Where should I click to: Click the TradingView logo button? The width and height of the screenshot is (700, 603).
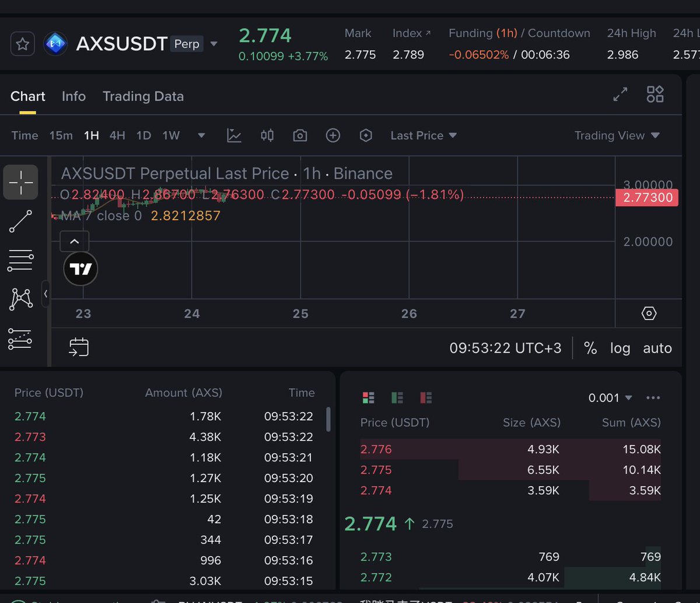[x=80, y=269]
